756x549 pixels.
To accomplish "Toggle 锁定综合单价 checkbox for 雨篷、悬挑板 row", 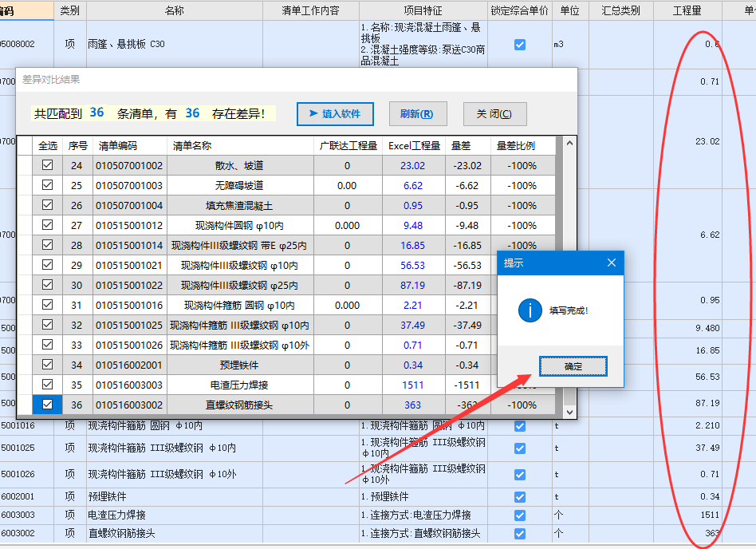I will 520,45.
